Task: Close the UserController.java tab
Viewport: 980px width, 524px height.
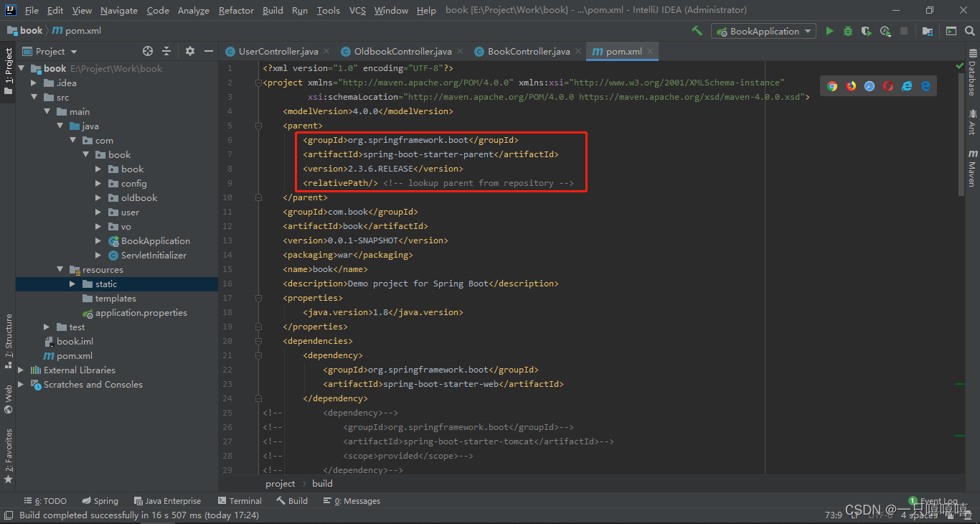Action: [x=326, y=51]
